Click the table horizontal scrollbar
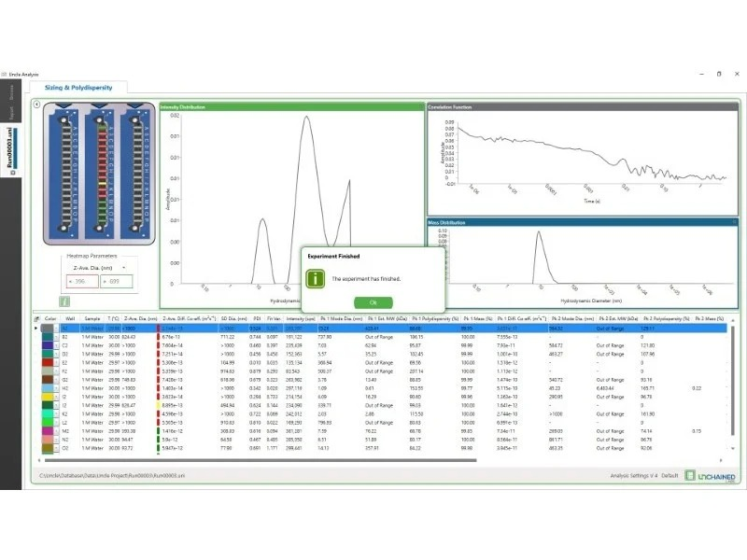This screenshot has height=560, width=747. pos(261,460)
